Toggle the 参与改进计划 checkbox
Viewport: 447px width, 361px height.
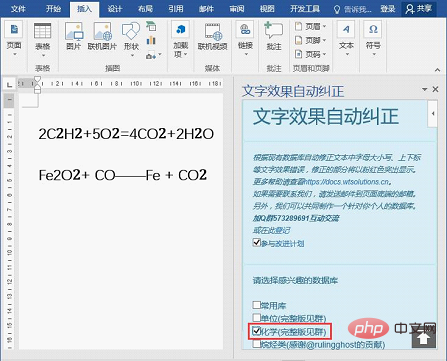[256, 242]
